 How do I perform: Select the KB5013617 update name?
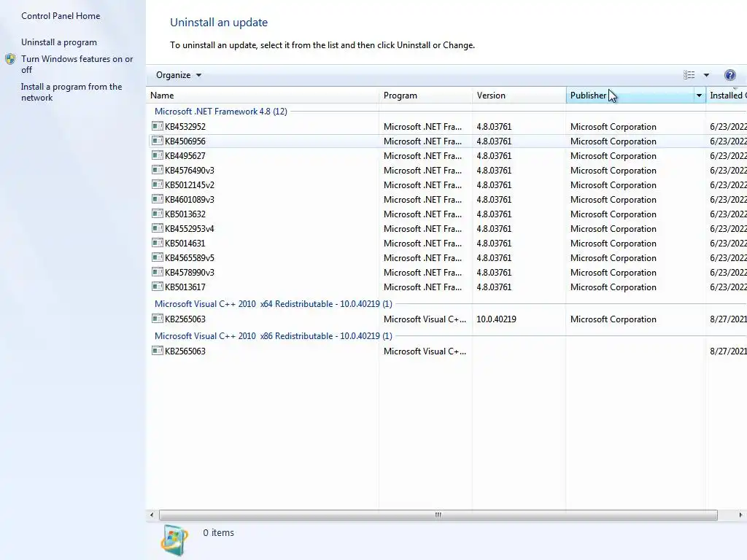click(185, 287)
